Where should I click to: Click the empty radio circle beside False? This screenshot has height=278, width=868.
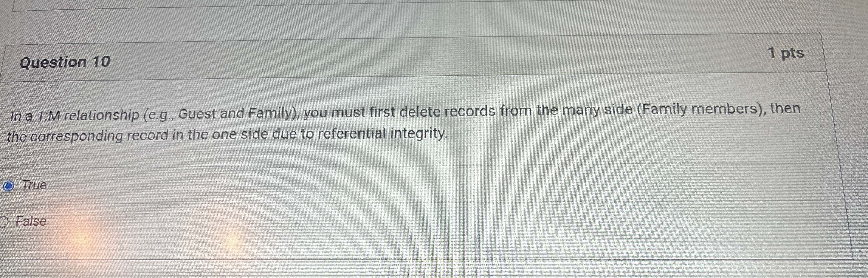click(3, 221)
